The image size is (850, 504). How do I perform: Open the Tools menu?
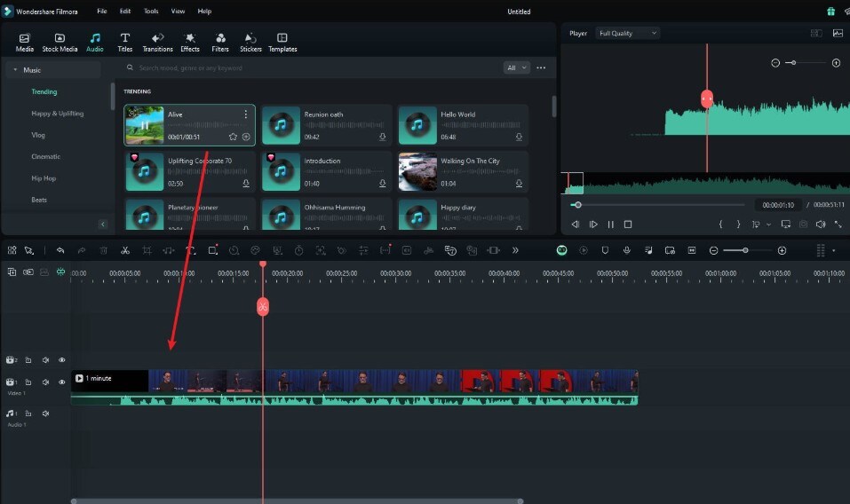pyautogui.click(x=151, y=11)
